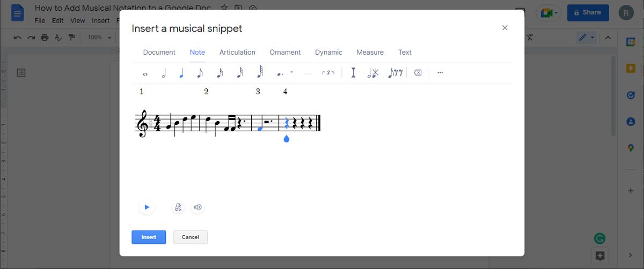
Task: Open the Google Meet dropdown
Action: point(556,12)
